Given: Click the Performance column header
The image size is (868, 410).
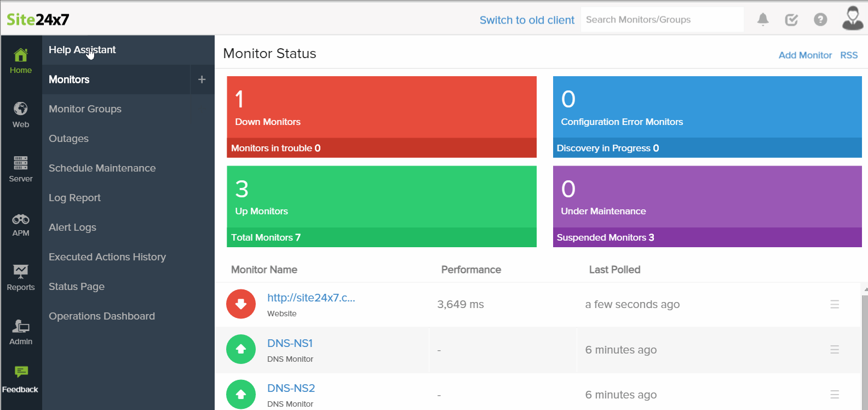Looking at the screenshot, I should 471,270.
